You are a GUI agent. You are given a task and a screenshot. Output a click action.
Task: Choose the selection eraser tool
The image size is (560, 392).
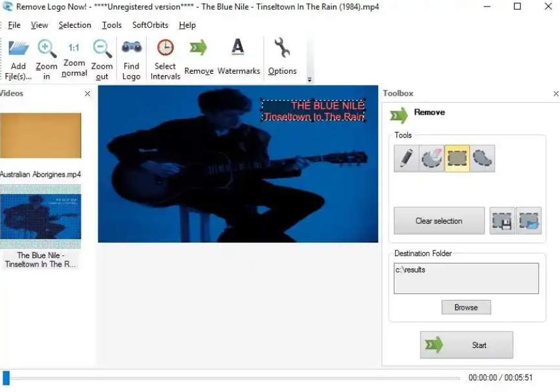431,158
